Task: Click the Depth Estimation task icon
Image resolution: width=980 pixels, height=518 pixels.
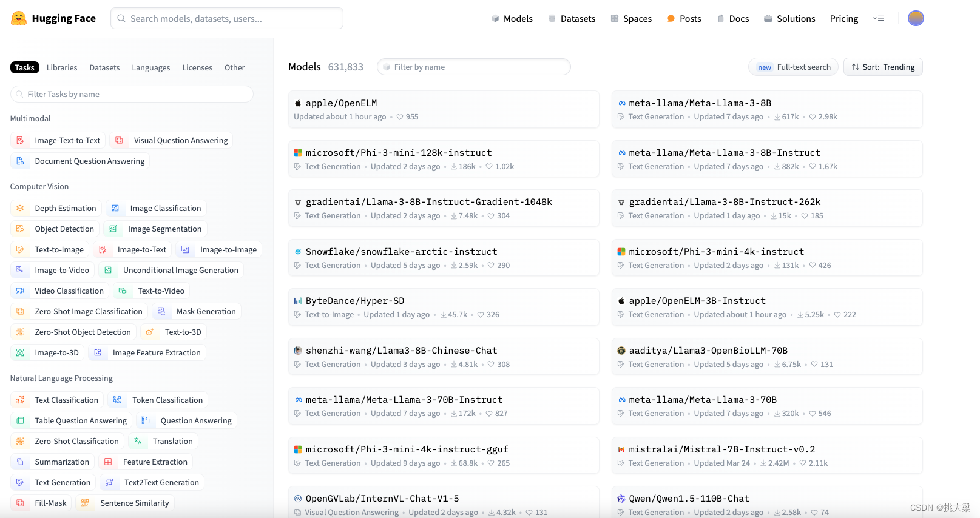Action: click(20, 208)
